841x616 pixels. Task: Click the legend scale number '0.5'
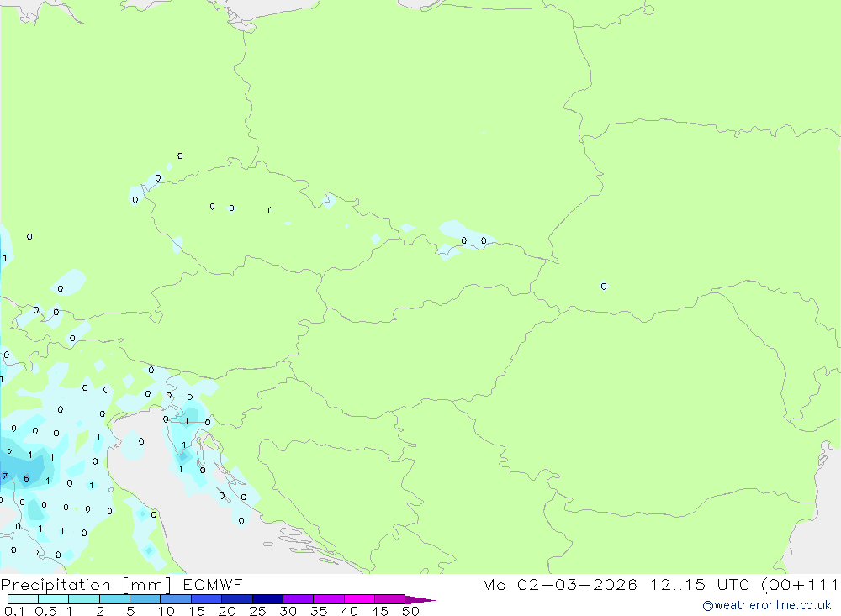[45, 611]
